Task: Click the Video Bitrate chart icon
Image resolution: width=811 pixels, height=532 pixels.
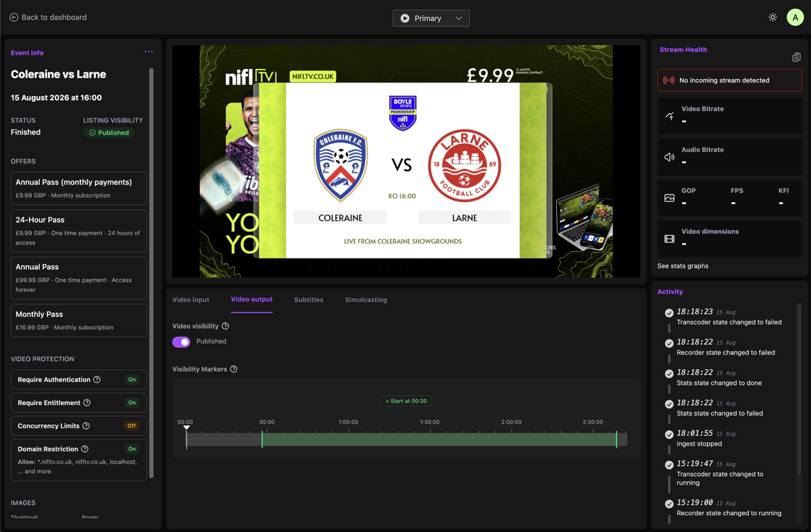Action: [669, 116]
